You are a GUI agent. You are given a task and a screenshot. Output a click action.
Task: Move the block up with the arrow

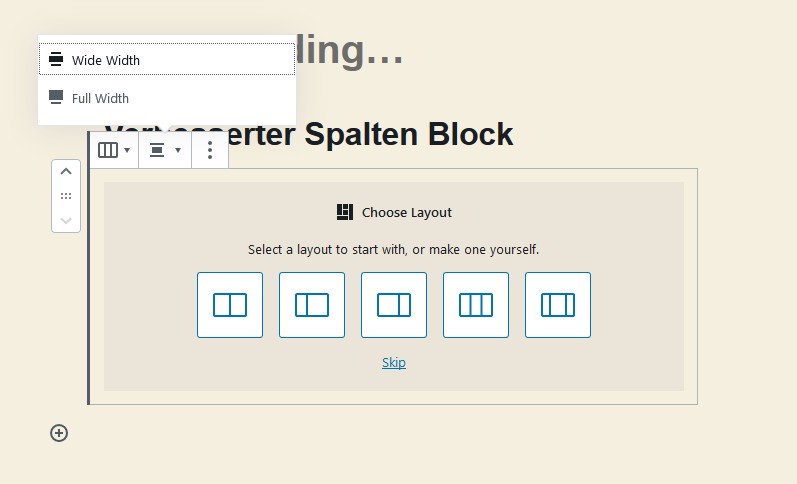point(66,172)
